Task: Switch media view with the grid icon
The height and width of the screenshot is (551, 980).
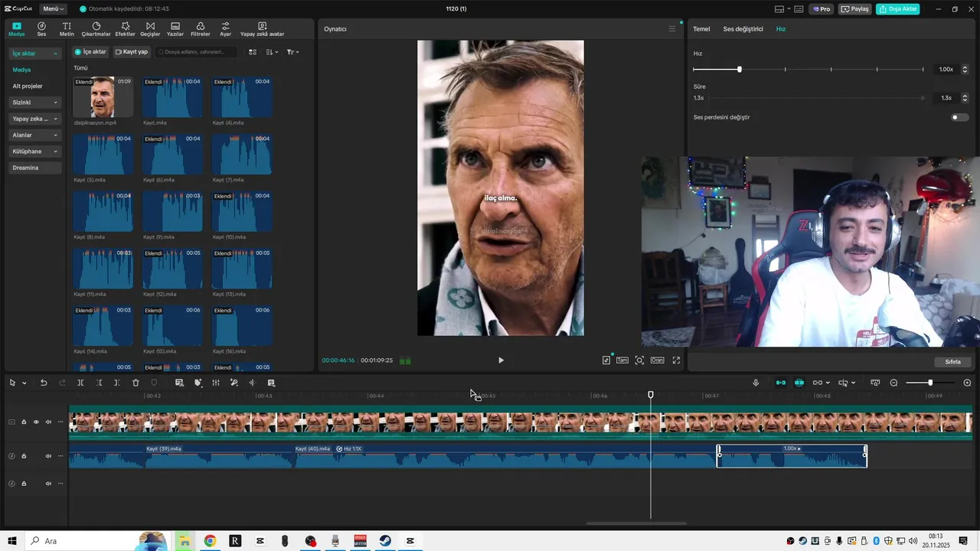Action: click(x=253, y=52)
